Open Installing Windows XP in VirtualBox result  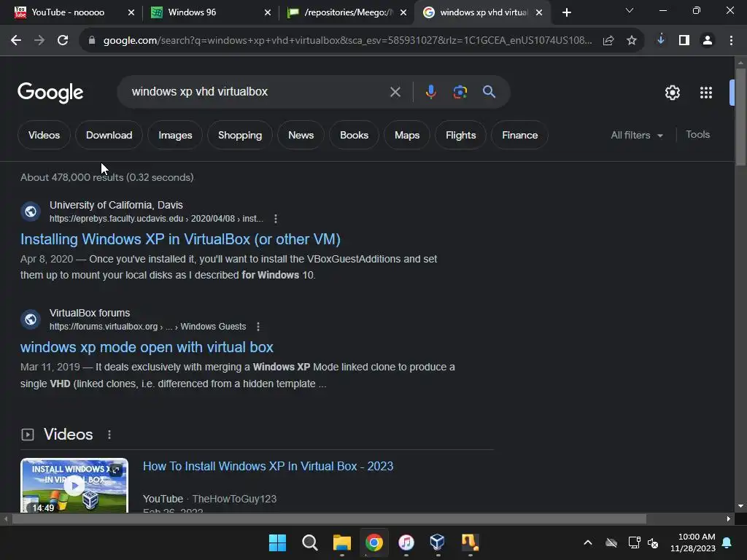coord(180,239)
